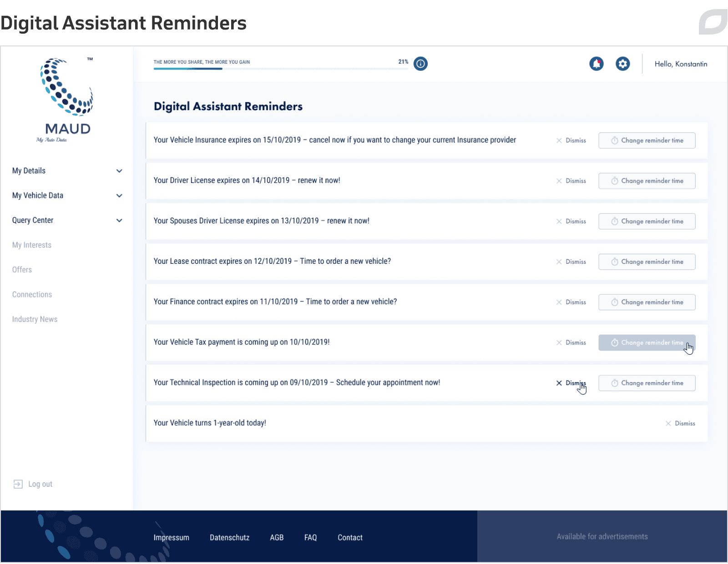This screenshot has height=564, width=728.
Task: Click THE MORE YOU SHARE, THE MORE YOU GAIN label
Action: click(202, 62)
